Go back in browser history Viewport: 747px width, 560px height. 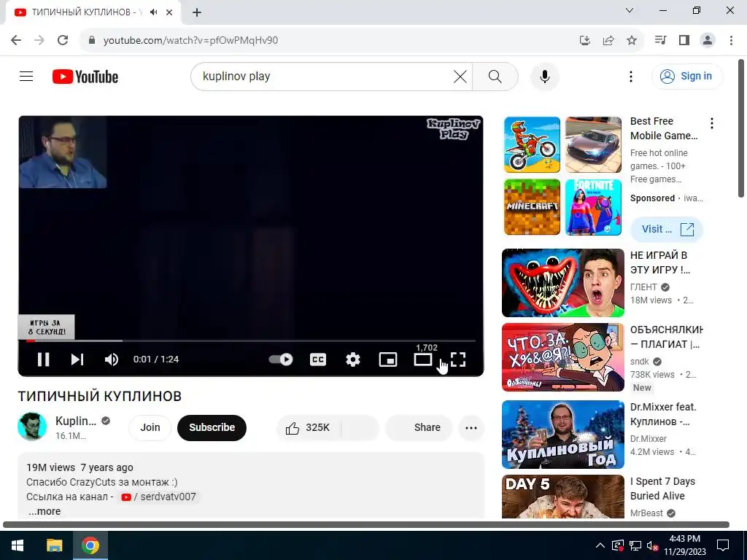(16, 40)
